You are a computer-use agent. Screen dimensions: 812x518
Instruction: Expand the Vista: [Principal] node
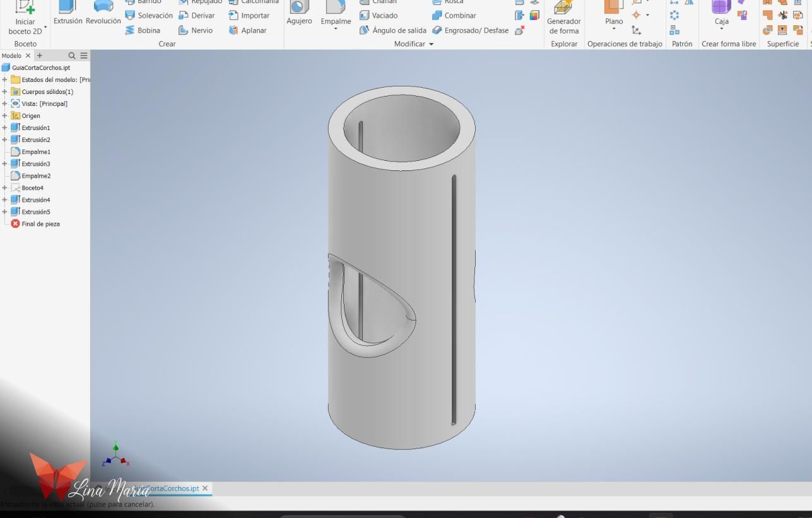pyautogui.click(x=5, y=103)
